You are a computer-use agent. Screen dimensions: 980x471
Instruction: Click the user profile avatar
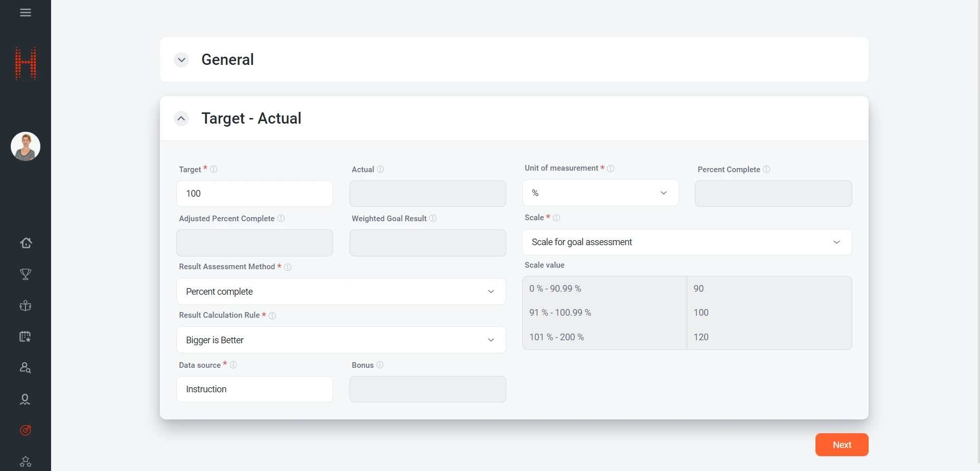pos(26,147)
